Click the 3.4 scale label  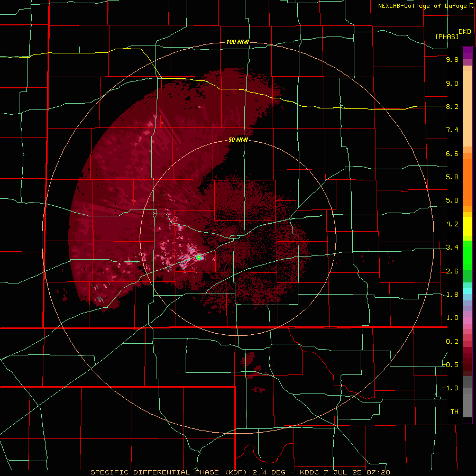[x=452, y=248]
